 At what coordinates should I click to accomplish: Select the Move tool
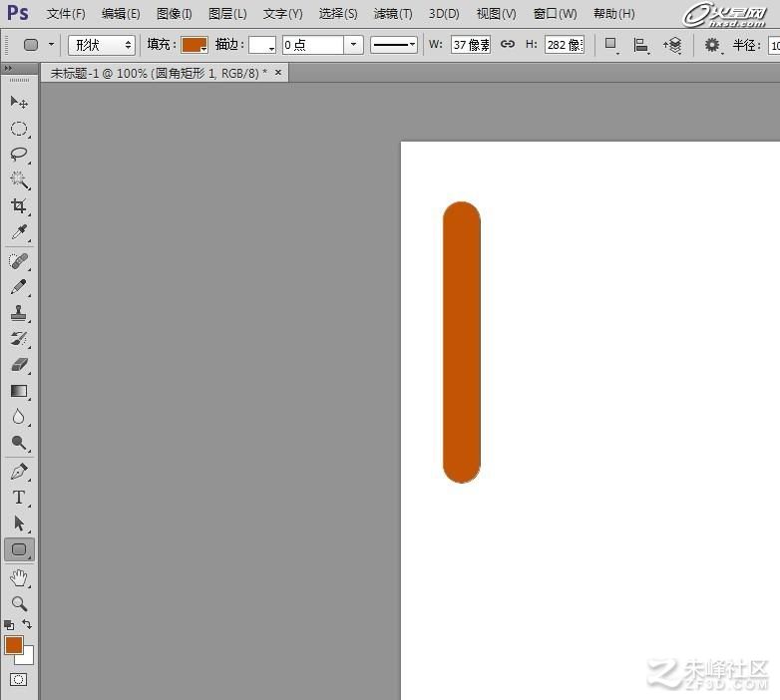point(19,102)
